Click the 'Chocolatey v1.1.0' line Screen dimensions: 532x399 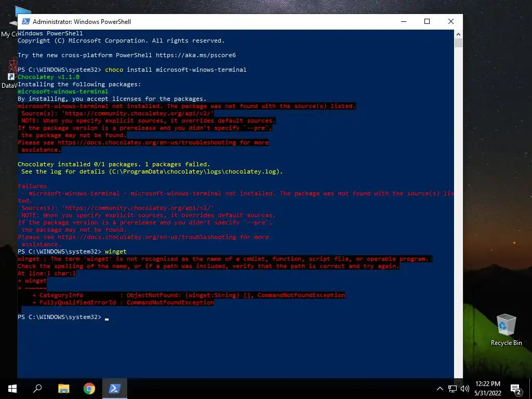tap(48, 77)
